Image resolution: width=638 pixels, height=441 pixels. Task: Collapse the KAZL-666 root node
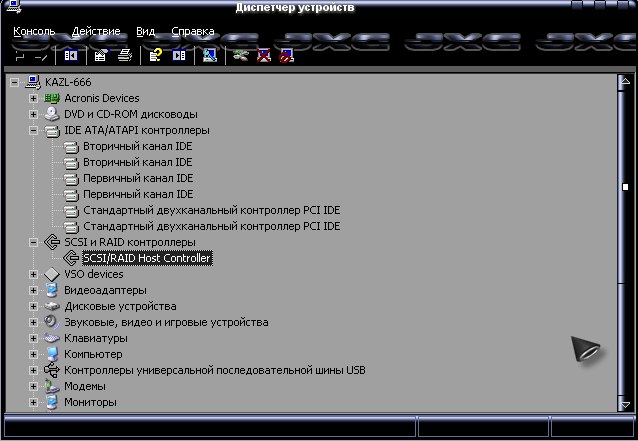click(x=14, y=83)
